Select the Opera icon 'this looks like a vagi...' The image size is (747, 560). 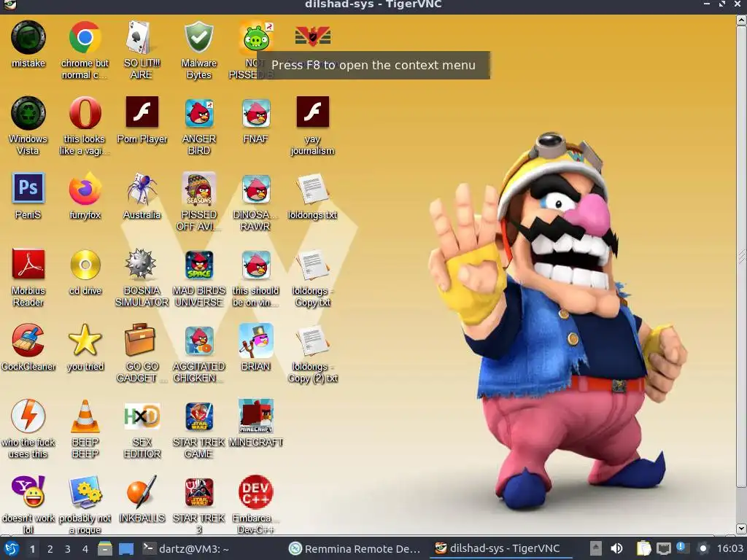(85, 113)
